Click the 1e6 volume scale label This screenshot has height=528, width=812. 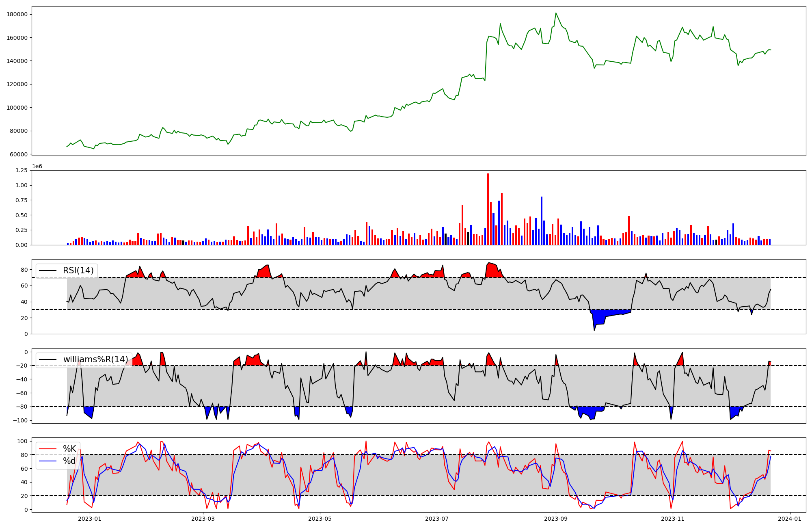37,166
